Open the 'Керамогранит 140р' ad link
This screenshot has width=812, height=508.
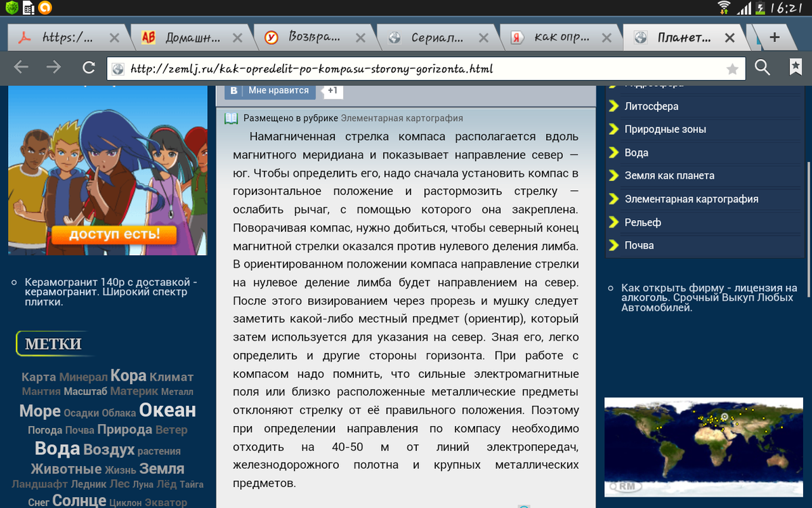(x=110, y=292)
